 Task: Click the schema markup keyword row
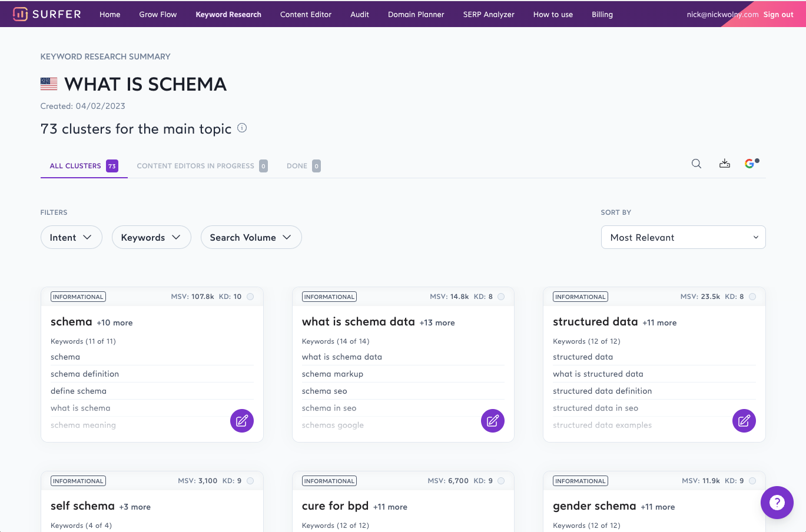click(403, 374)
